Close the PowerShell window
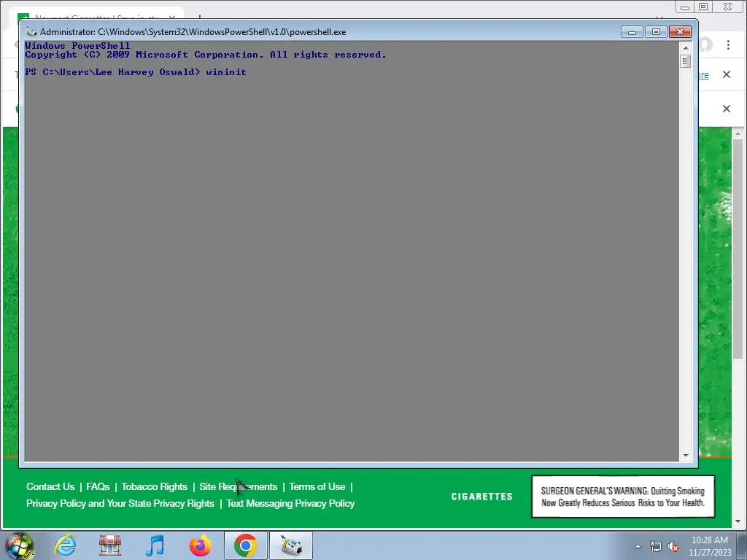 [x=680, y=32]
